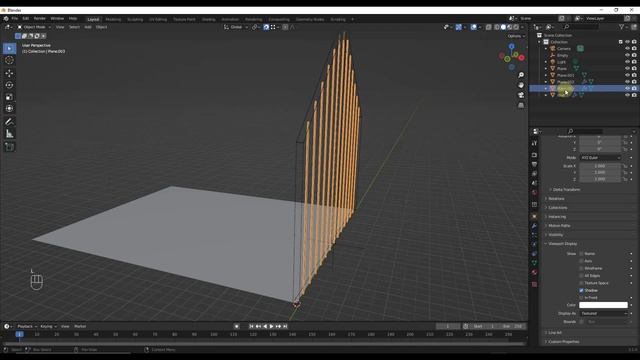This screenshot has width=640, height=360.
Task: Expand the Instancing panel
Action: pos(557,217)
